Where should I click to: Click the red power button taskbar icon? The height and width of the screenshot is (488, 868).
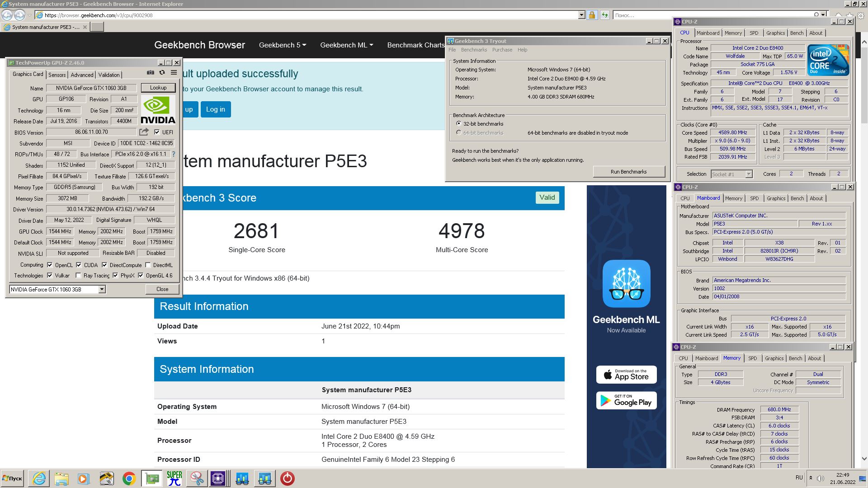point(288,479)
